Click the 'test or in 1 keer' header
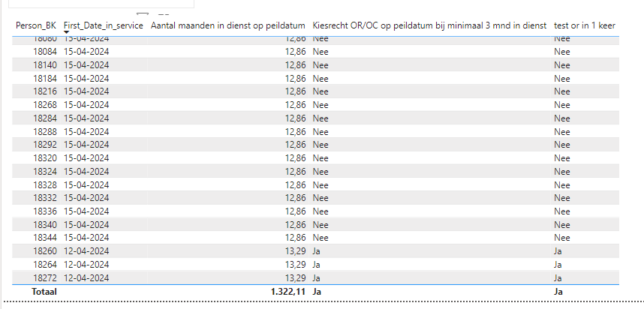The height and width of the screenshot is (309, 644). (585, 25)
